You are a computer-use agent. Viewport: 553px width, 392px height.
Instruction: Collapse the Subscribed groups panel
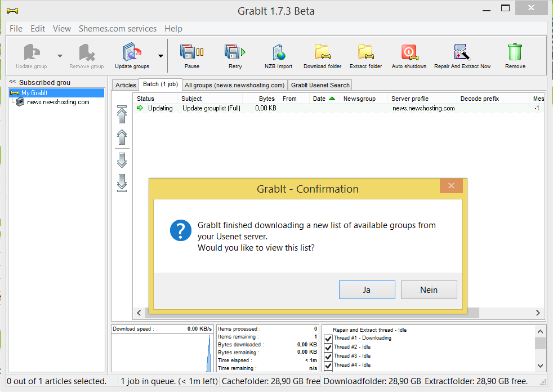[12, 82]
